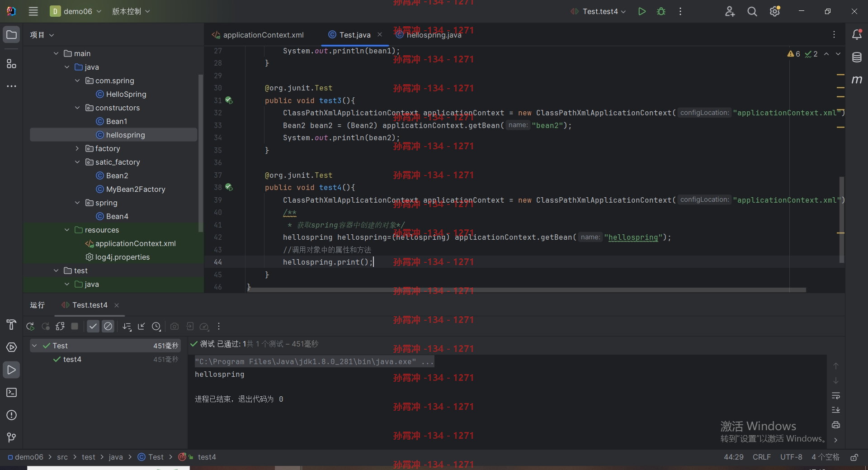Image resolution: width=868 pixels, height=470 pixels.
Task: Open Notifications bell icon
Action: 857,34
